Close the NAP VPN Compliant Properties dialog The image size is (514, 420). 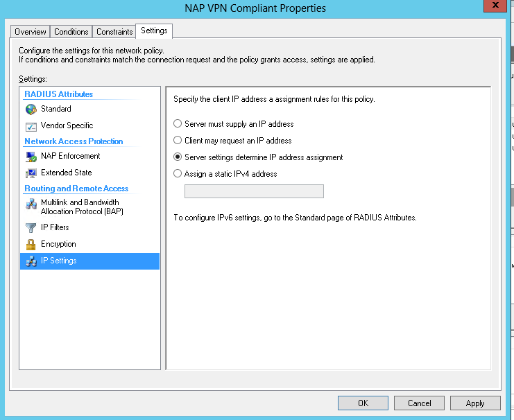(x=495, y=6)
